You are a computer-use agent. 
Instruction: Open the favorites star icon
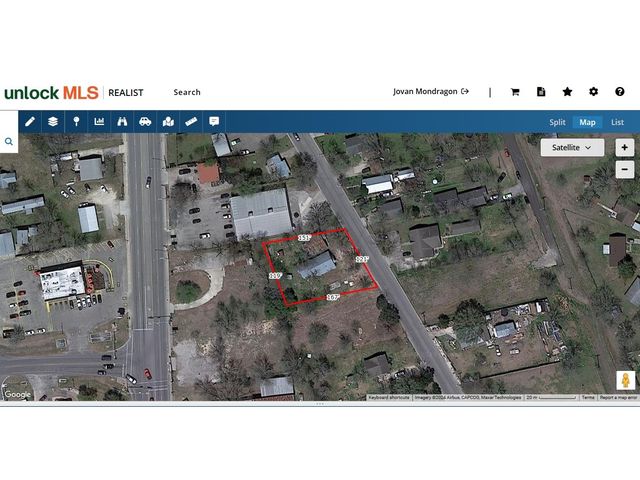pyautogui.click(x=567, y=92)
